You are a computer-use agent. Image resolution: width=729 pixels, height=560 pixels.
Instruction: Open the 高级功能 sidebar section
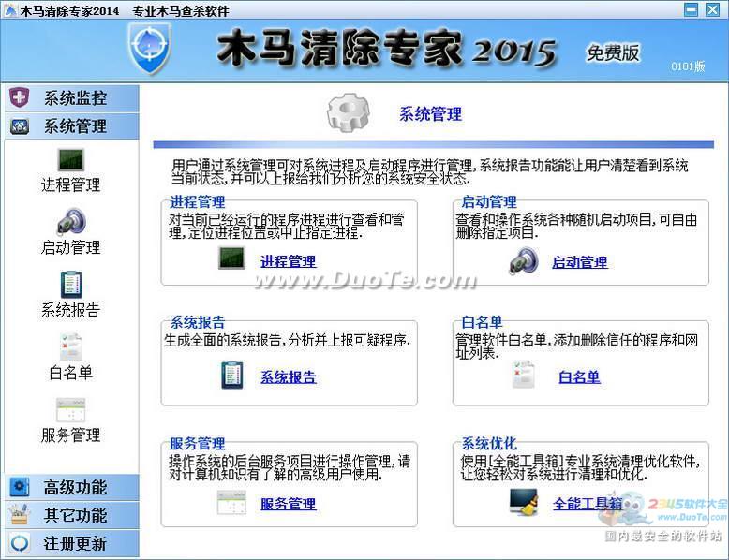71,487
